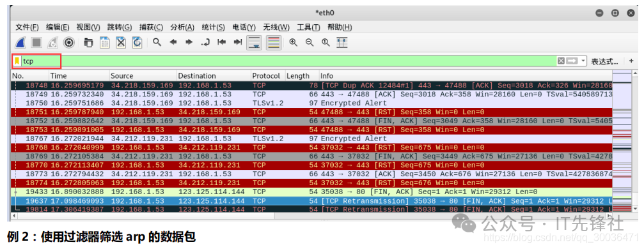Image resolution: width=644 pixels, height=249 pixels.
Task: Start capture with the shark fin icon
Action: (20, 42)
